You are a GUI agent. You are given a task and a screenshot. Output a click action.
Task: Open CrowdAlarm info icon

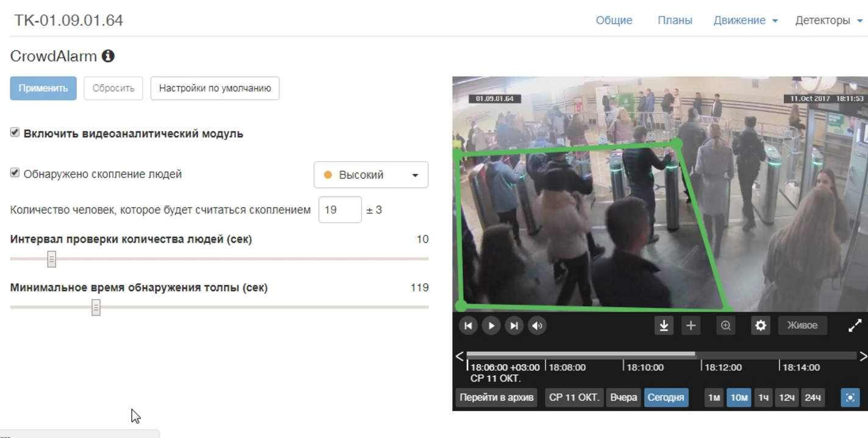pos(108,56)
